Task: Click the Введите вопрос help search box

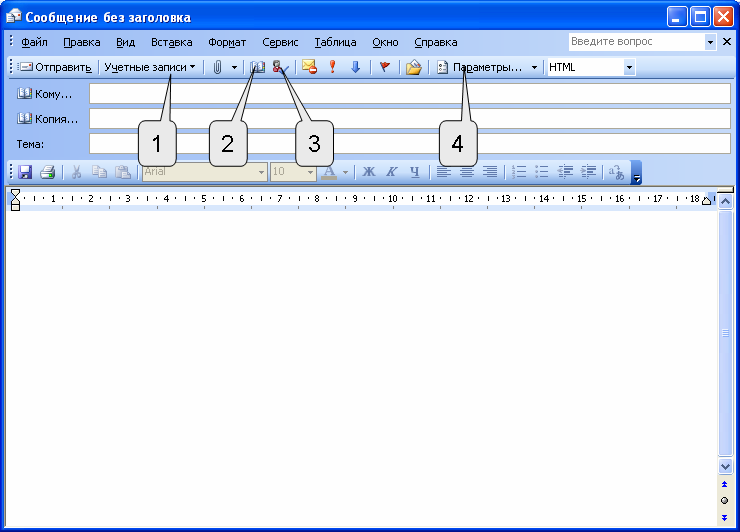Action: tap(637, 42)
